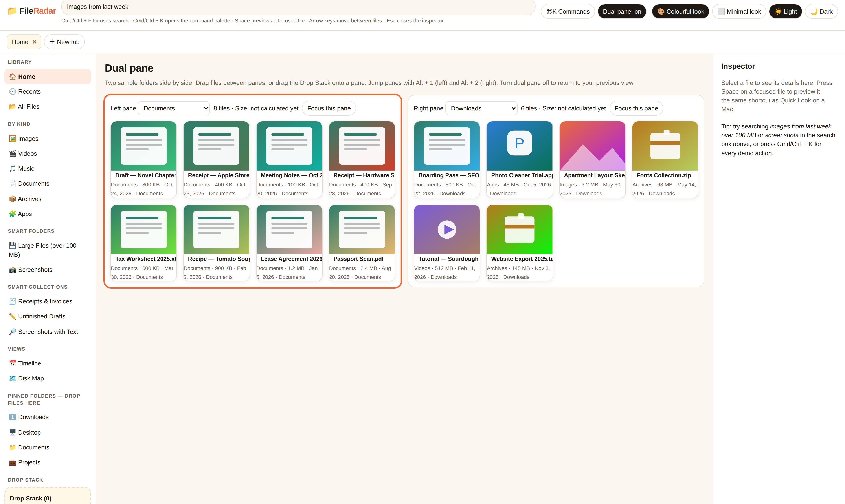Viewport: 845px width, 504px height.
Task: Switch to the Timeline view
Action: click(48, 363)
